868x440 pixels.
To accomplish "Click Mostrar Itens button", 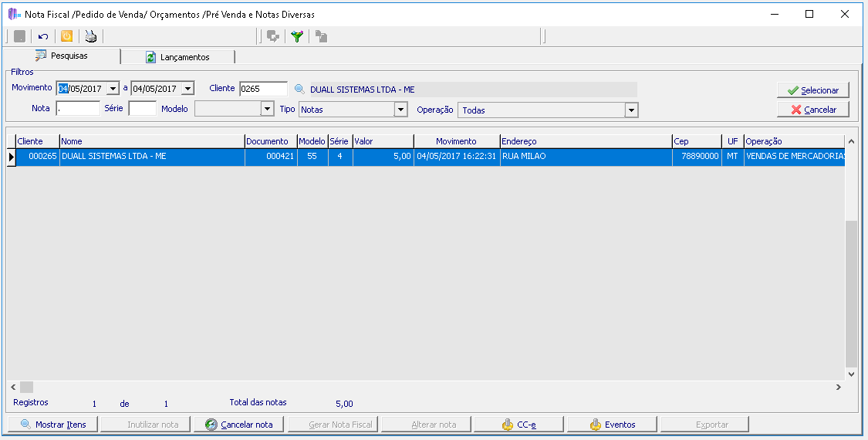I will point(53,425).
